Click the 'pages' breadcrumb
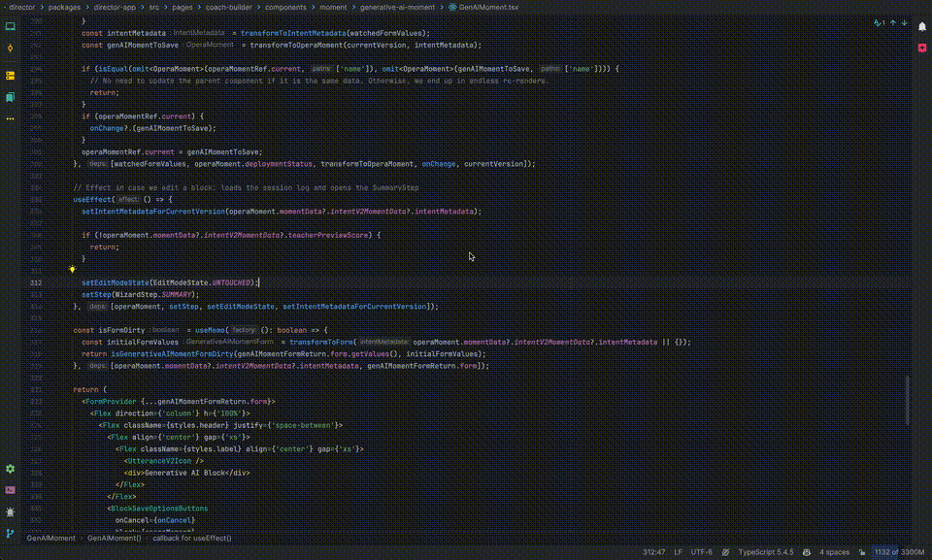932x560 pixels. [183, 7]
